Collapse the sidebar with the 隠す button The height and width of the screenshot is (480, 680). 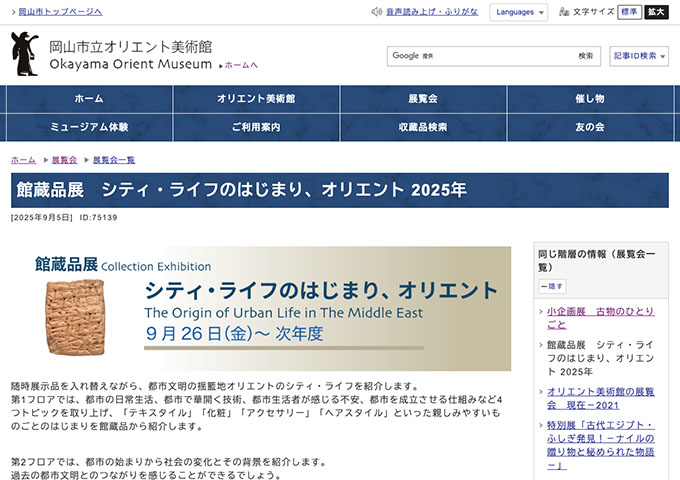click(552, 286)
